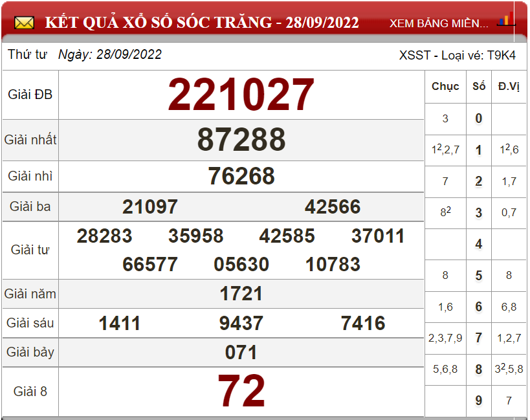Select seventh prize number 071
Image resolution: width=530 pixels, height=420 pixels.
click(x=241, y=353)
